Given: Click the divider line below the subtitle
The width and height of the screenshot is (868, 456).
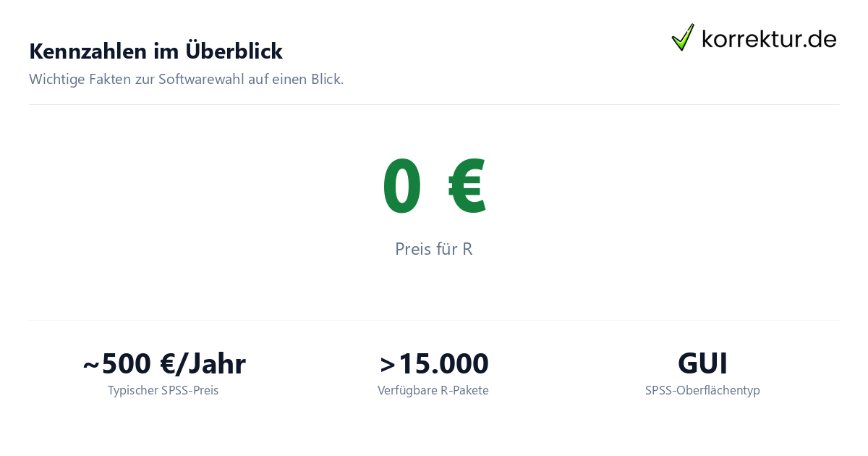Looking at the screenshot, I should tap(434, 104).
